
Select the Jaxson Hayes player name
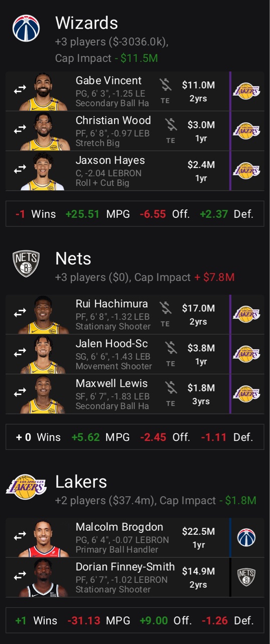pos(110,160)
